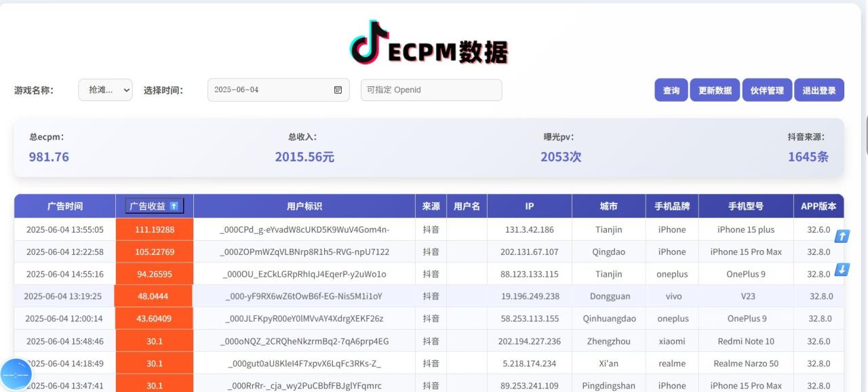Open 伙伴管理 partner management
Screen dimensions: 868x392
tap(767, 90)
